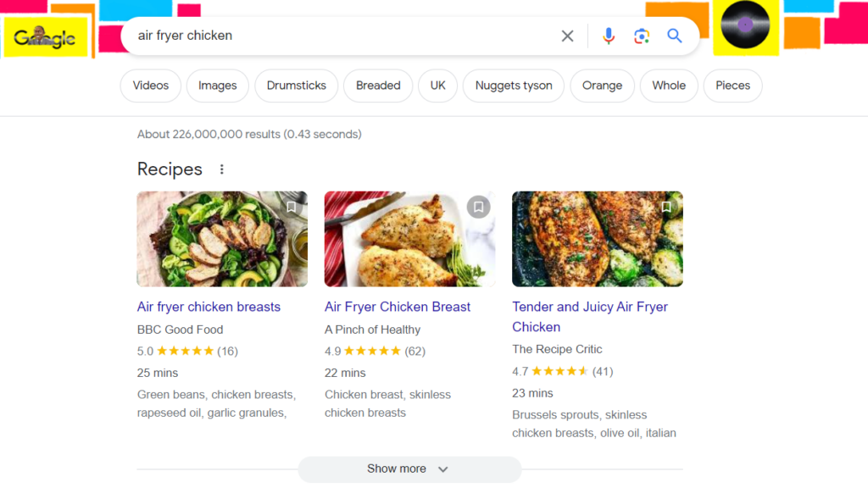Open the Air fryer chicken breasts recipe link
This screenshot has width=868, height=499.
pos(209,307)
